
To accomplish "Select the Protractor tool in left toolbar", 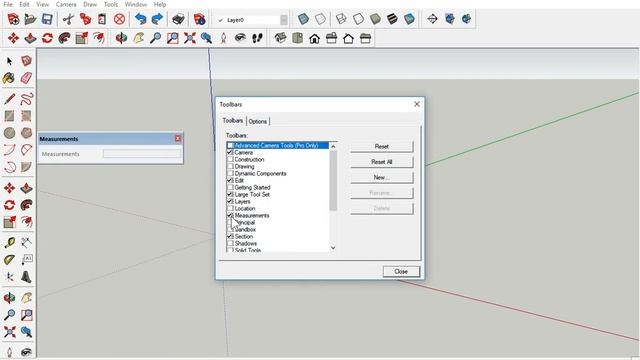I will 9,260.
